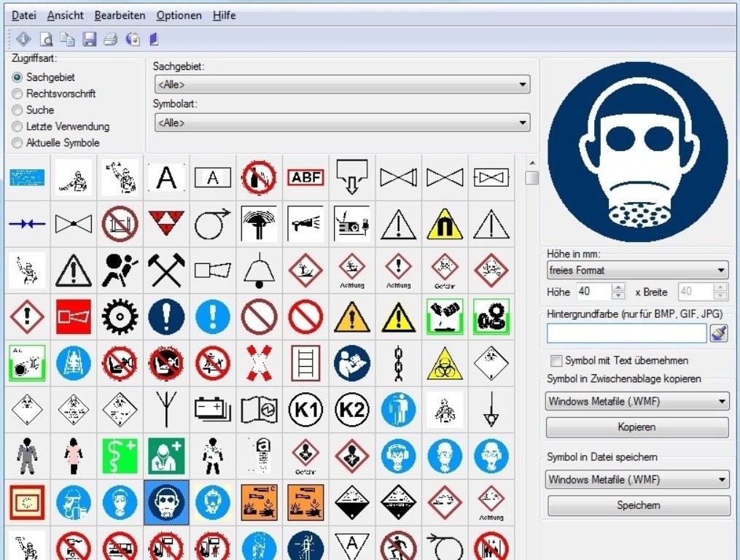Viewport: 740px width, 560px height.
Task: Select the black gear symbol
Action: (120, 317)
